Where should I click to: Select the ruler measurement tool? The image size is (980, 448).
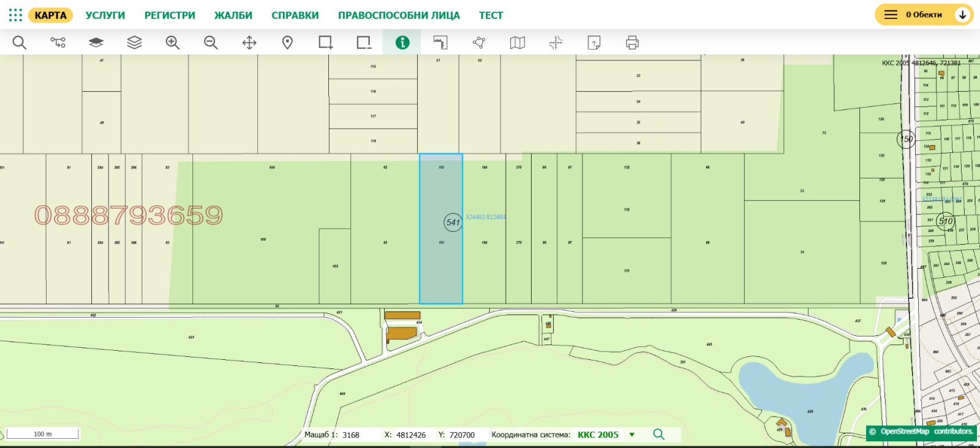pos(440,42)
